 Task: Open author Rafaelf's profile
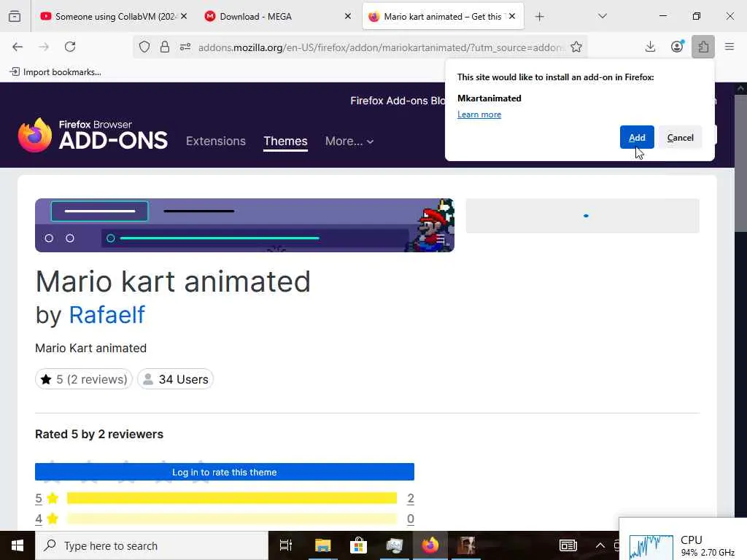click(107, 315)
